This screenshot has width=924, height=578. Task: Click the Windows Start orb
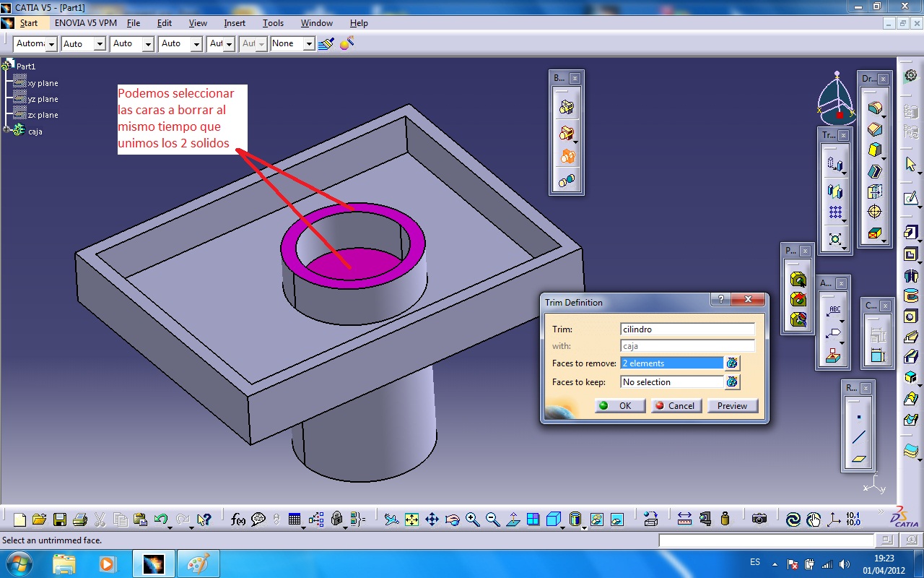tap(18, 564)
